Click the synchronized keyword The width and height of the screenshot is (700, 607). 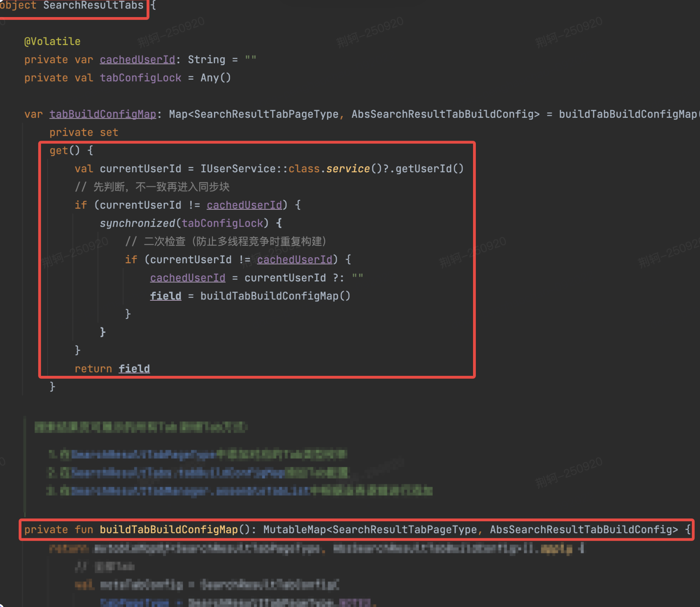(137, 223)
